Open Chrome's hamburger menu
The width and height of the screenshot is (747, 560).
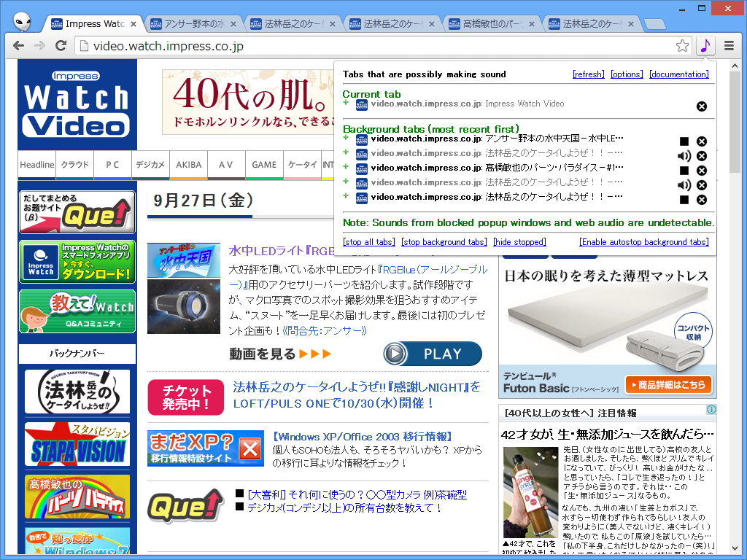coord(729,45)
